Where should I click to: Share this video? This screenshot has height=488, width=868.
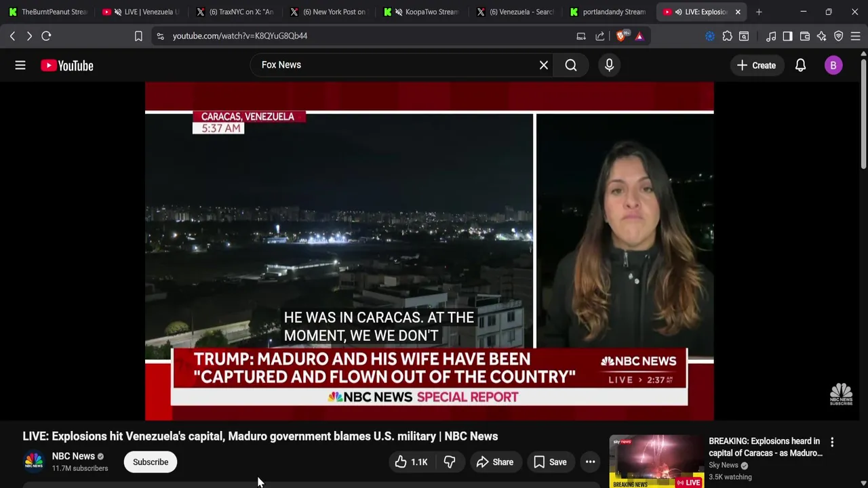(x=495, y=462)
